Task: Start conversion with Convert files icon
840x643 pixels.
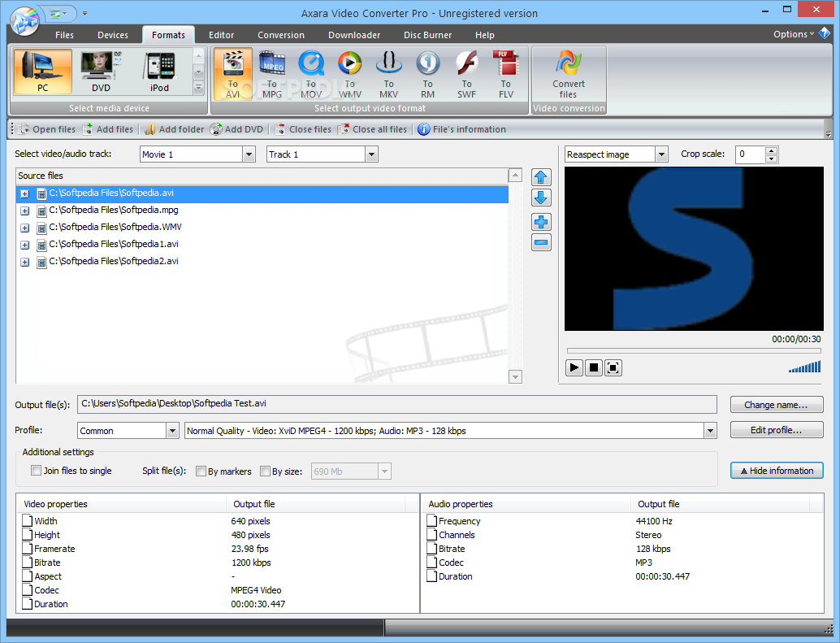Action: click(x=569, y=74)
